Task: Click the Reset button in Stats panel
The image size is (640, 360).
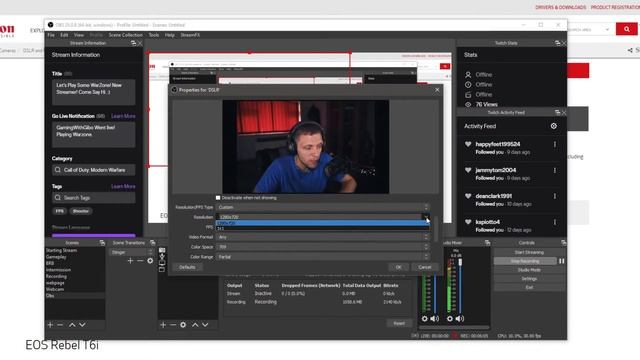Action: coord(399,323)
